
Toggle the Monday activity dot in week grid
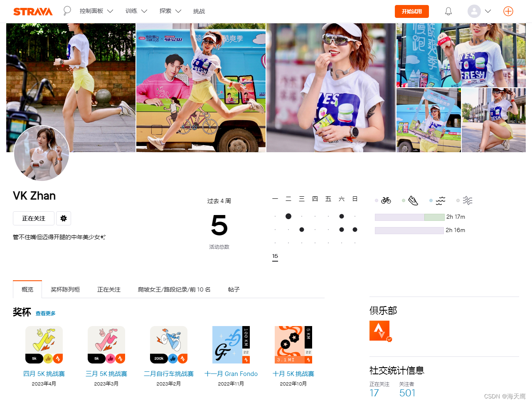click(x=275, y=216)
